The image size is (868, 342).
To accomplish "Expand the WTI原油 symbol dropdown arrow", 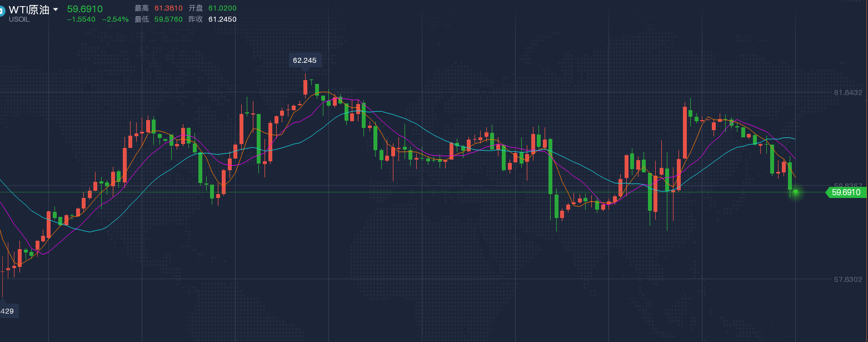I will [56, 10].
